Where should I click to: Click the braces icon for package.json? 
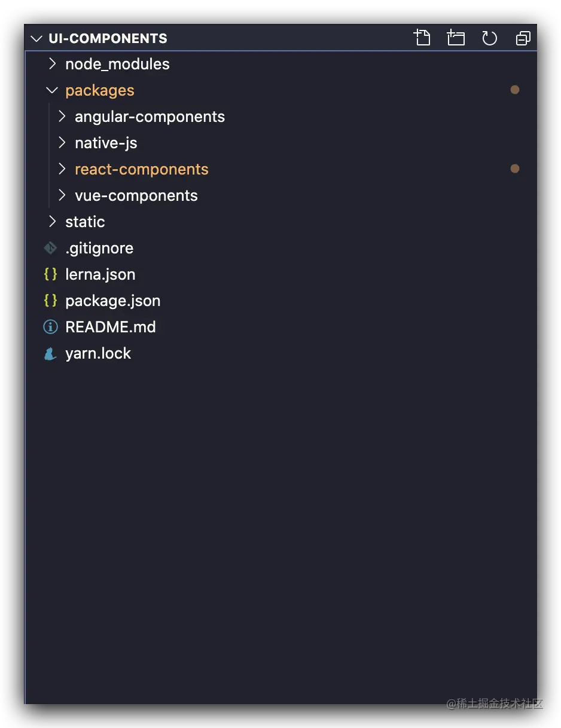click(x=50, y=301)
